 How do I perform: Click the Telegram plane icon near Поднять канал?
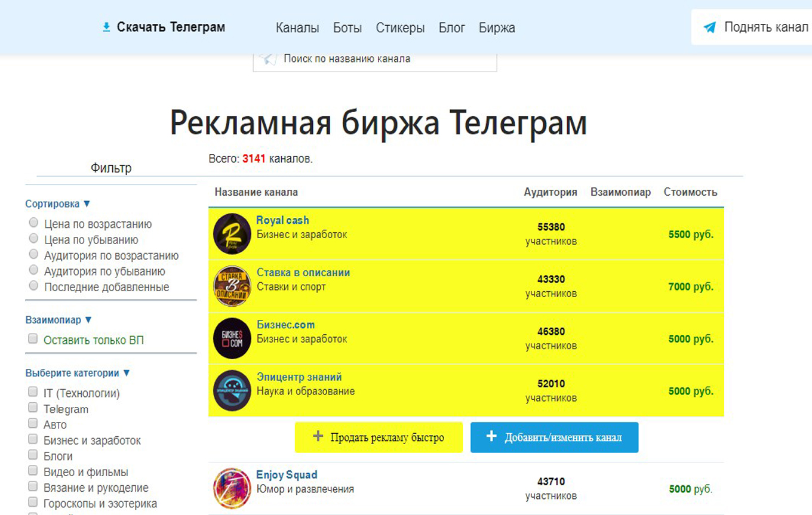pyautogui.click(x=709, y=27)
